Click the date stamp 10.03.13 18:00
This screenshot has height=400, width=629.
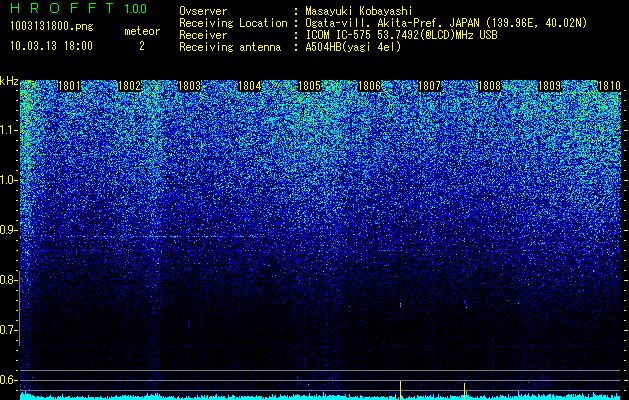click(51, 46)
